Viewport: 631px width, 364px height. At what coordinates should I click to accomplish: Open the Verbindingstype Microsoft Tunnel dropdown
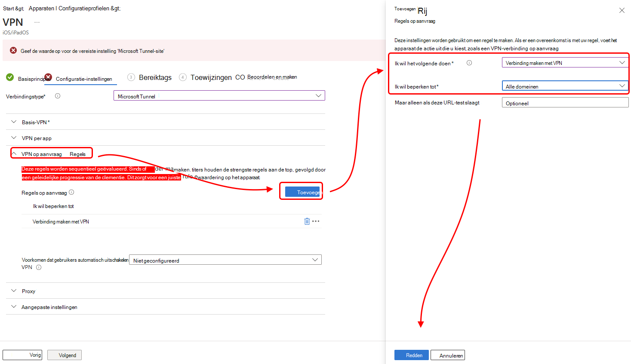219,95
